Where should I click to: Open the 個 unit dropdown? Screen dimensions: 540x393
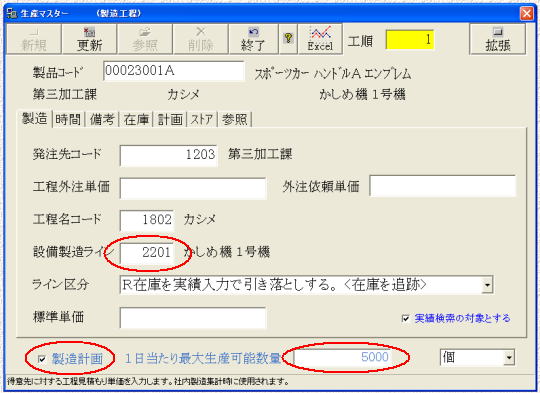(x=509, y=358)
